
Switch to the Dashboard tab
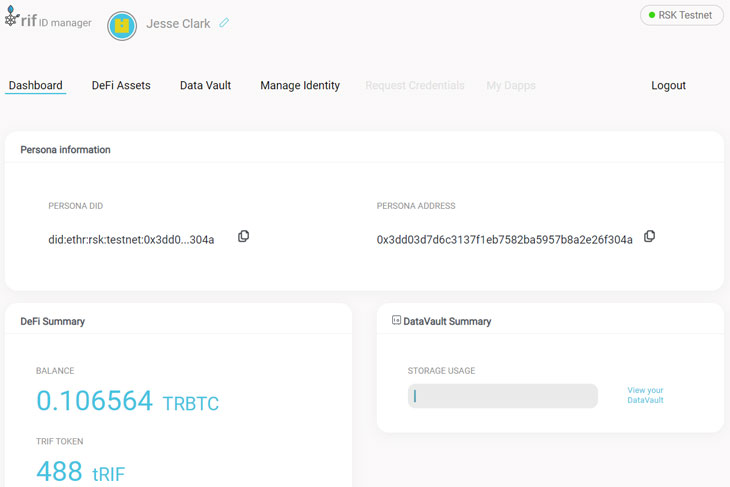[35, 86]
